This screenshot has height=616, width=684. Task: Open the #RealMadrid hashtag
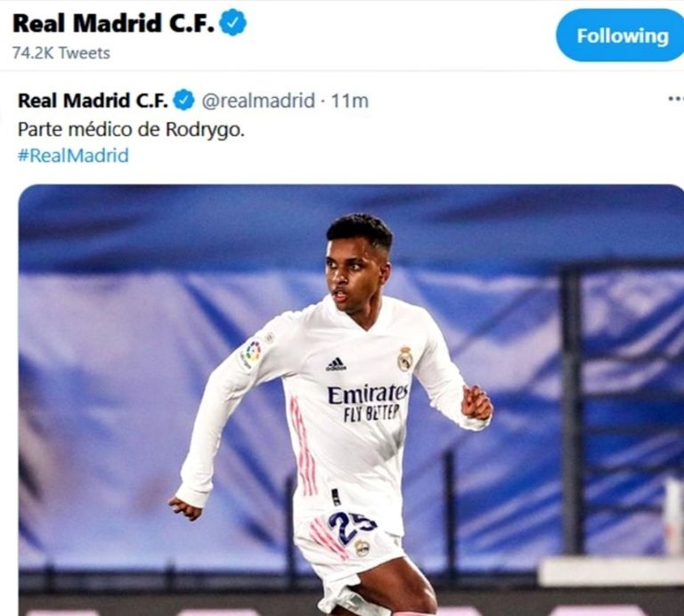(x=73, y=156)
